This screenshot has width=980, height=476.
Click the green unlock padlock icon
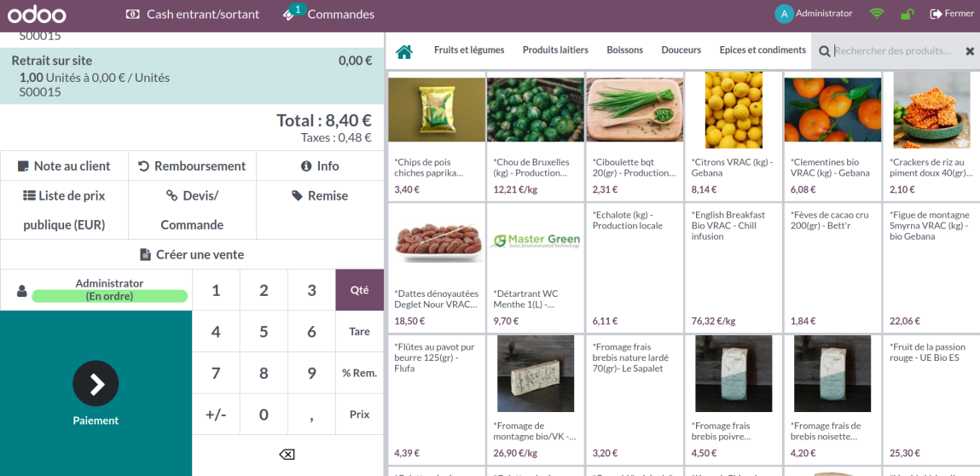point(908,14)
